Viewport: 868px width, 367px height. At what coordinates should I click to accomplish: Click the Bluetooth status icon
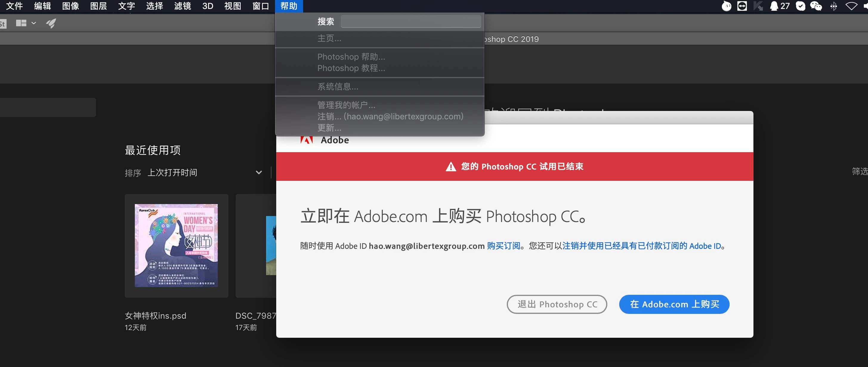(x=834, y=6)
